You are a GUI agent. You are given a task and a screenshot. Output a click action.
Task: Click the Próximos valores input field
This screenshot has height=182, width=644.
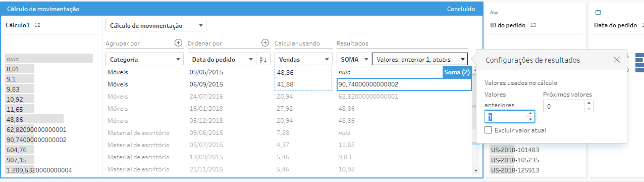coord(564,106)
